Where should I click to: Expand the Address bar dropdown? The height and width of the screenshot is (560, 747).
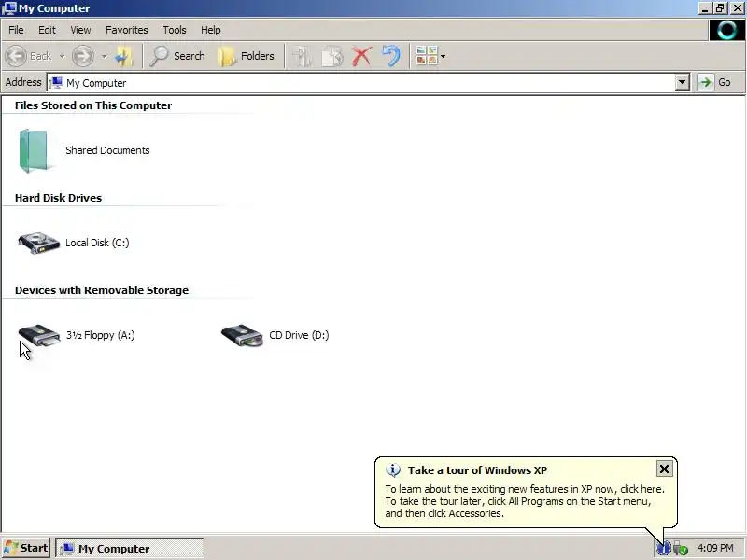click(x=683, y=82)
